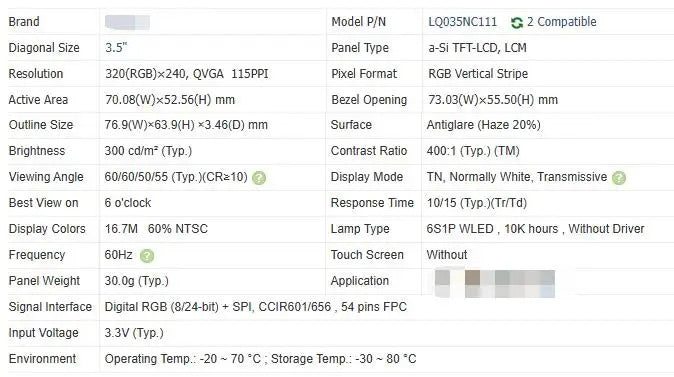Open help icon next to Display Mode value
The height and width of the screenshot is (377, 674).
pos(619,178)
